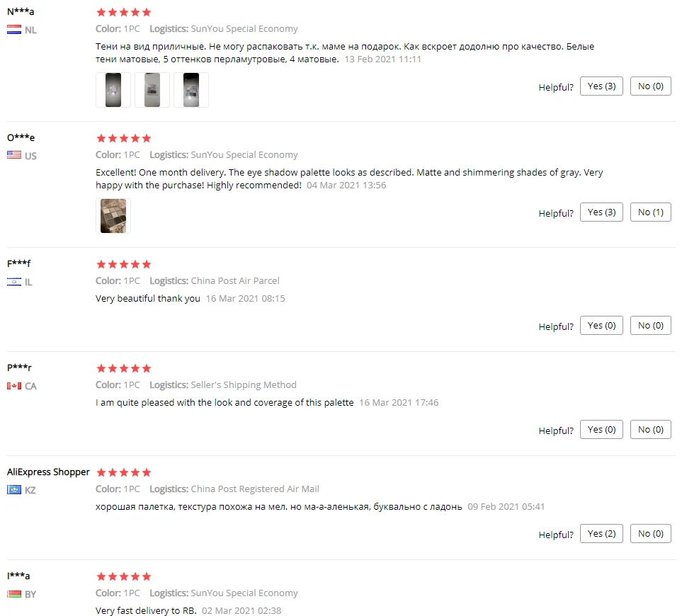This screenshot has width=682, height=616.
Task: Vote No (0) on N***a's review
Action: [651, 86]
